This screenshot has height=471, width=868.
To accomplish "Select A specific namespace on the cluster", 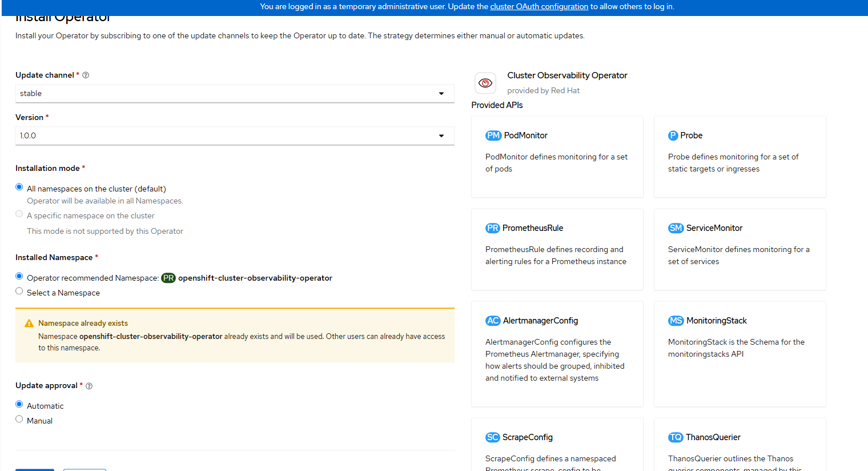I will pyautogui.click(x=19, y=214).
